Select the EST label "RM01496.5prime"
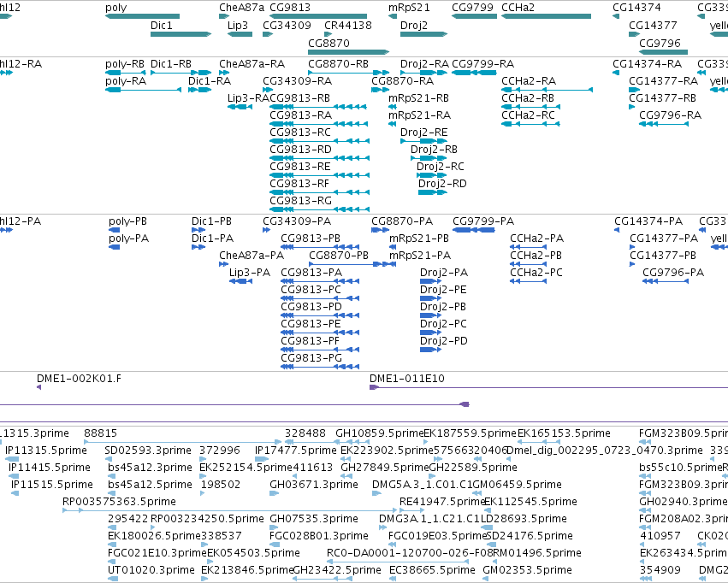 click(536, 553)
